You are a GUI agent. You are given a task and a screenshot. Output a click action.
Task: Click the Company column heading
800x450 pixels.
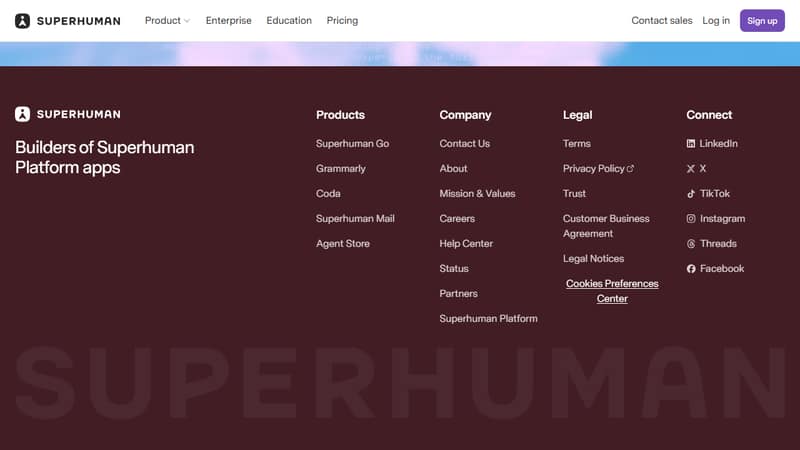coord(465,115)
